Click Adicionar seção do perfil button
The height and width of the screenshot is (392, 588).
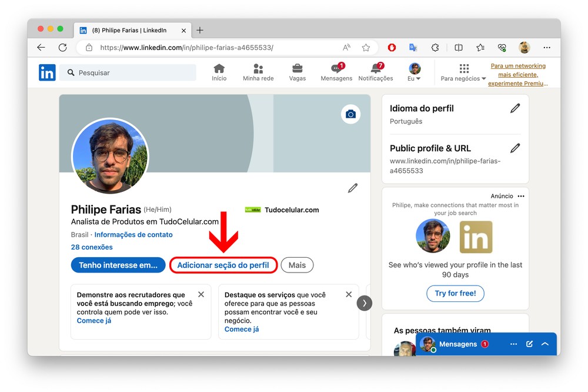[x=223, y=265]
